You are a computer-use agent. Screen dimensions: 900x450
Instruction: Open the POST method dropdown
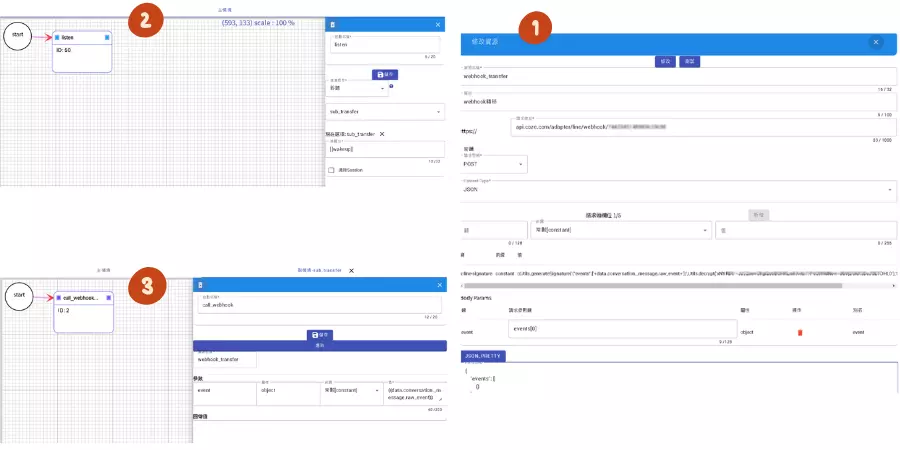(x=494, y=163)
